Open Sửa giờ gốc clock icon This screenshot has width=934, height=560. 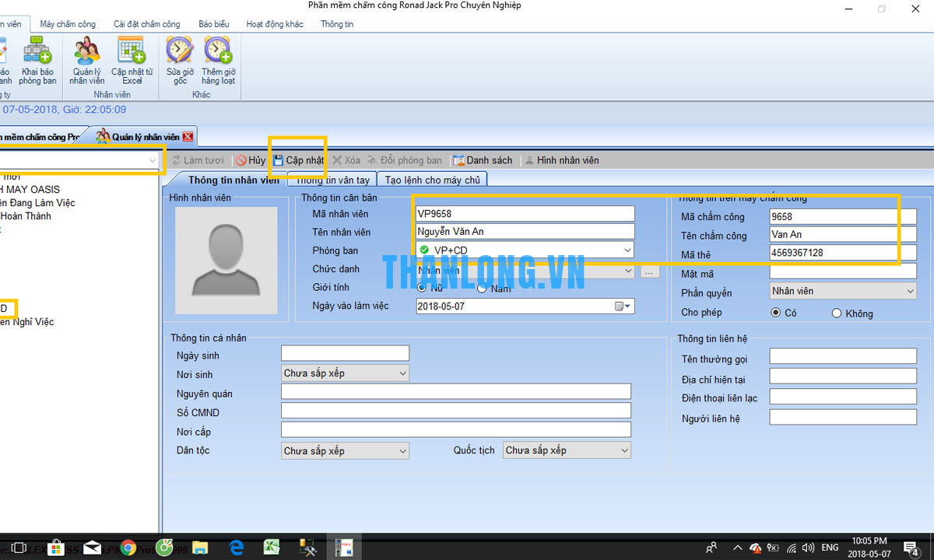pyautogui.click(x=180, y=53)
